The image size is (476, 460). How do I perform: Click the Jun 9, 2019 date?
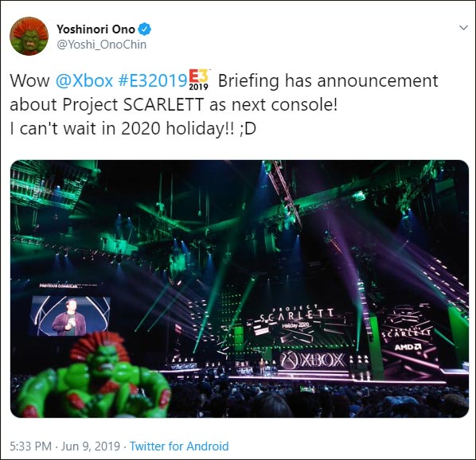(x=91, y=446)
